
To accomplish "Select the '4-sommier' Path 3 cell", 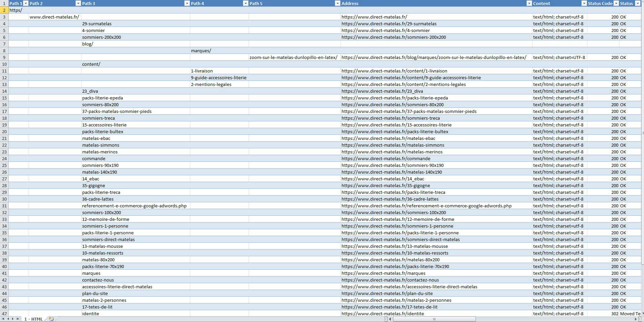I will point(136,30).
